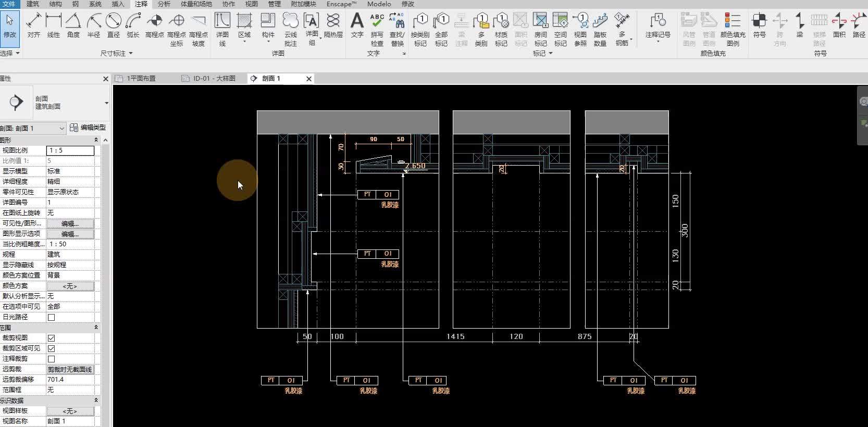Open the 构件 component tool
The width and height of the screenshot is (868, 427).
[x=268, y=28]
